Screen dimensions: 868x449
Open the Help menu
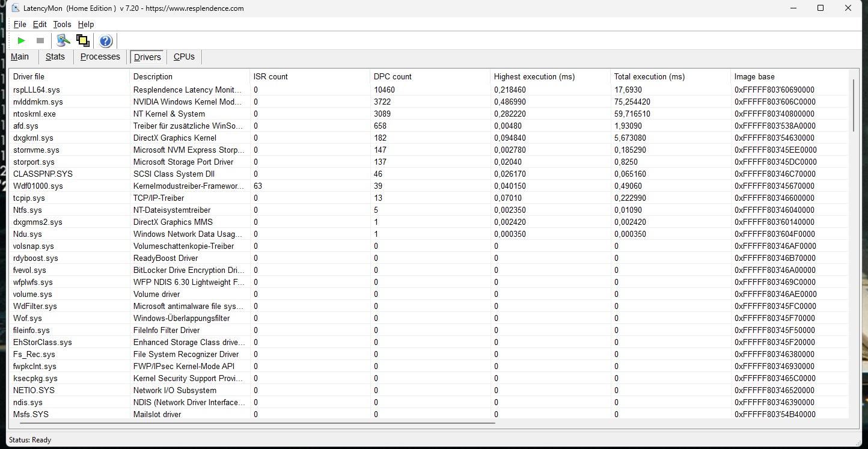(x=86, y=25)
